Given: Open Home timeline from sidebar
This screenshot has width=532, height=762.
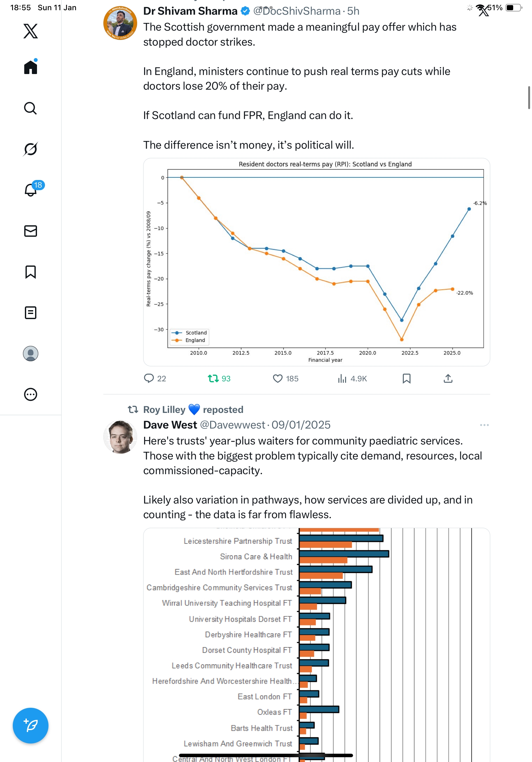Looking at the screenshot, I should point(31,67).
